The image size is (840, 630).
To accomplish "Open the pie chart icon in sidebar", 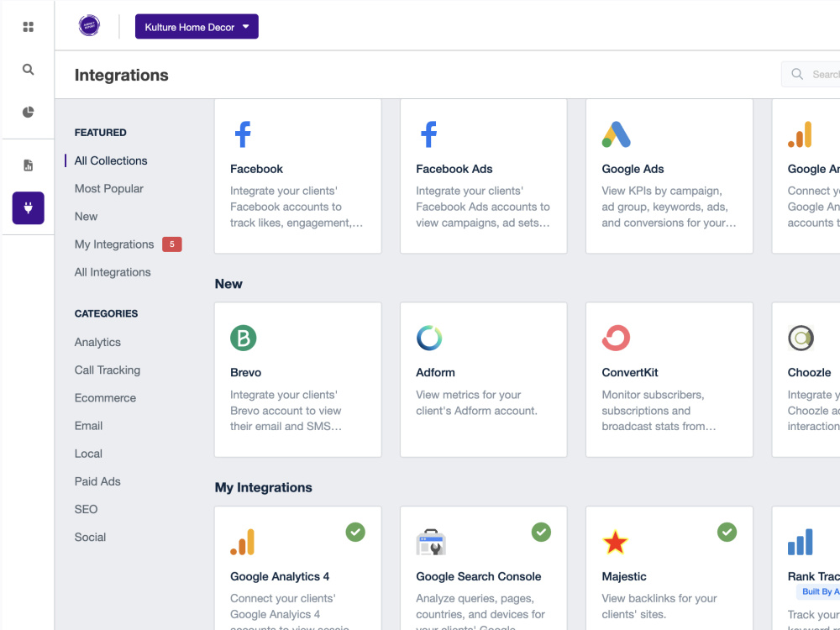I will point(29,112).
